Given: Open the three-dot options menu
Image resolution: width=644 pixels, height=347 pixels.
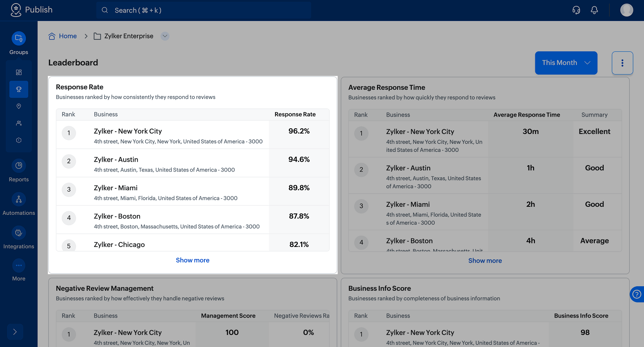Looking at the screenshot, I should point(622,63).
